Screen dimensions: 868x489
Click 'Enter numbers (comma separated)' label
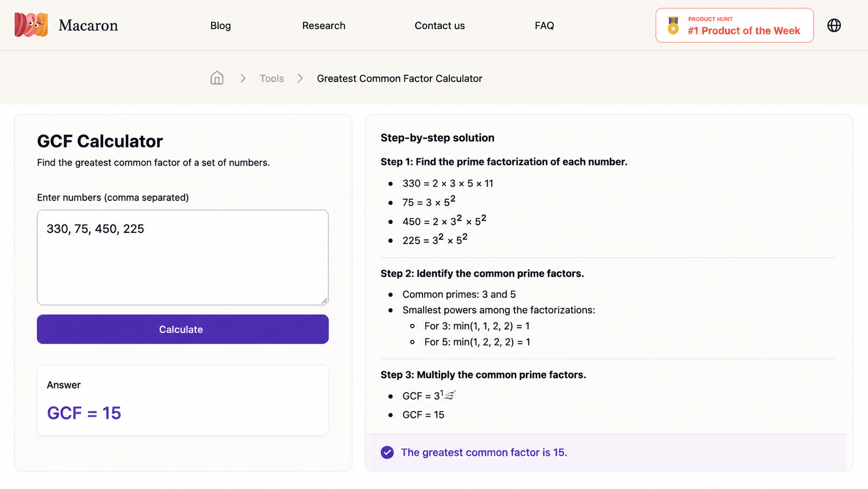(x=113, y=197)
